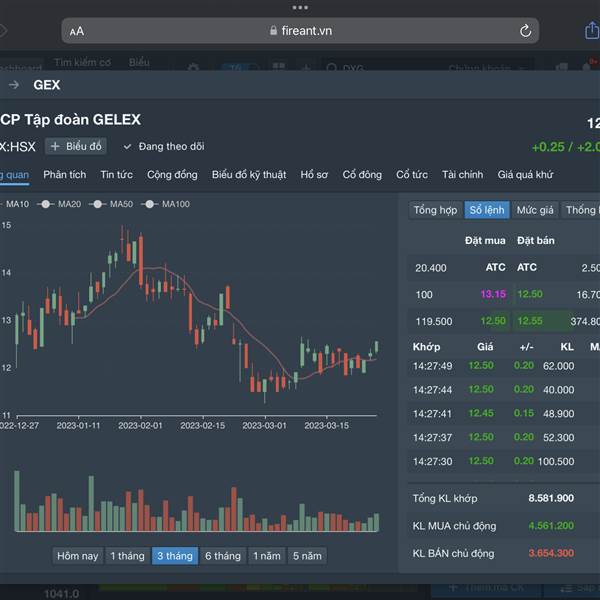Set chart range to 1 năm
Viewport: 600px width, 600px height.
click(267, 556)
